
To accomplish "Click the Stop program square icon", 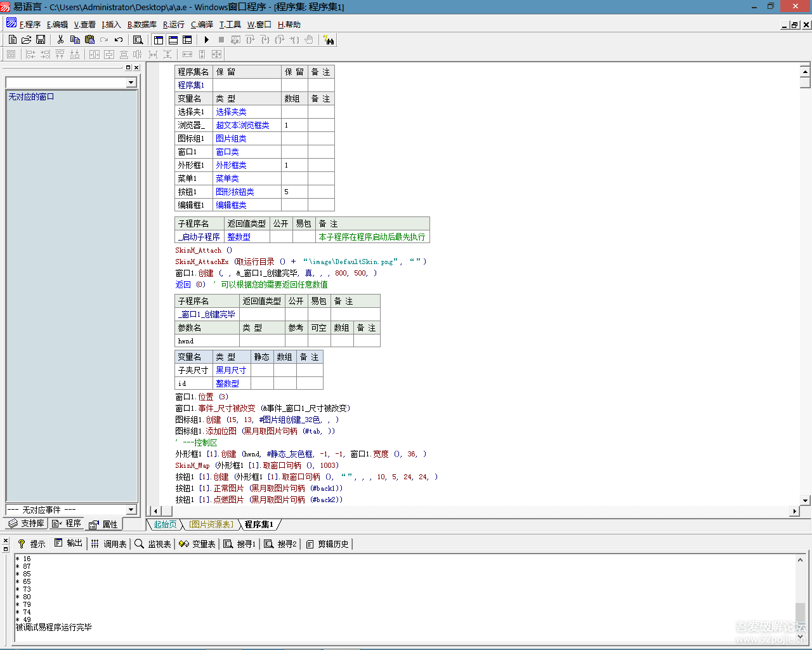I will pyautogui.click(x=221, y=39).
